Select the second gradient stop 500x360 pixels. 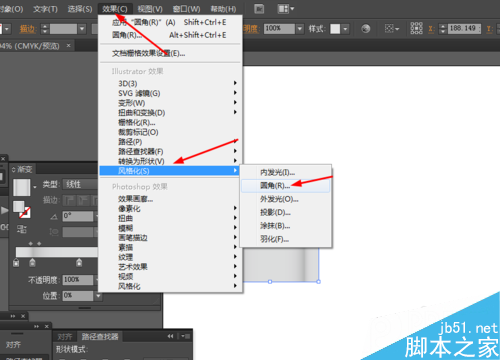pos(32,263)
